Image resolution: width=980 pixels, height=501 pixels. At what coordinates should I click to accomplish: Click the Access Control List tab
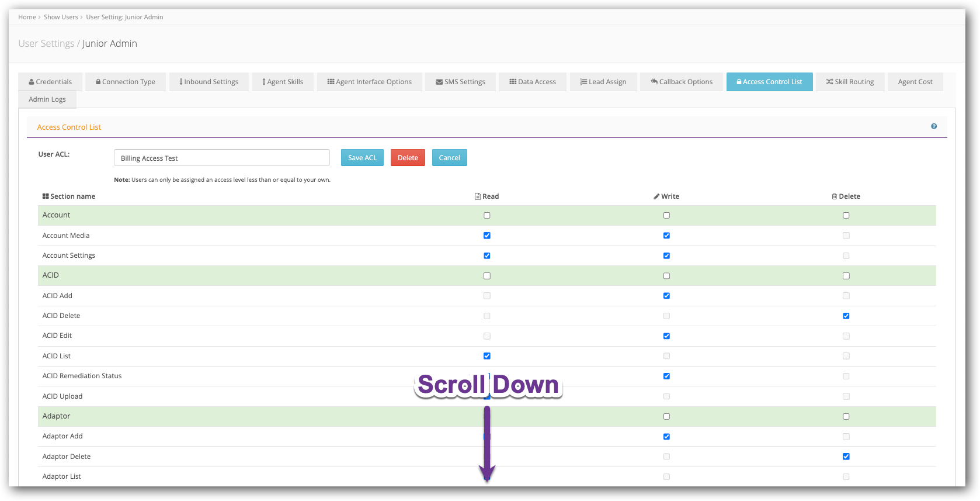tap(769, 82)
